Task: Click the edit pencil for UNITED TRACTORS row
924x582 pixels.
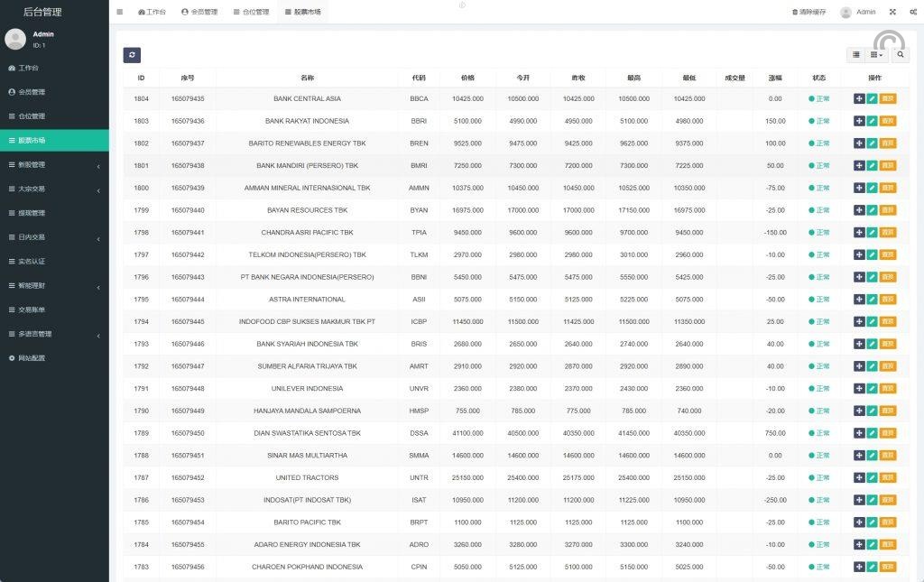Action: (872, 478)
